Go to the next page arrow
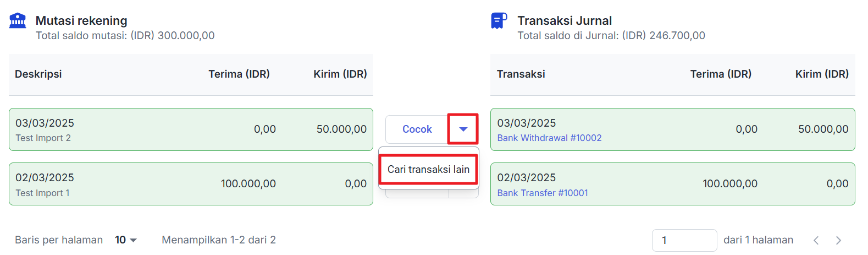The height and width of the screenshot is (255, 868). coord(838,240)
